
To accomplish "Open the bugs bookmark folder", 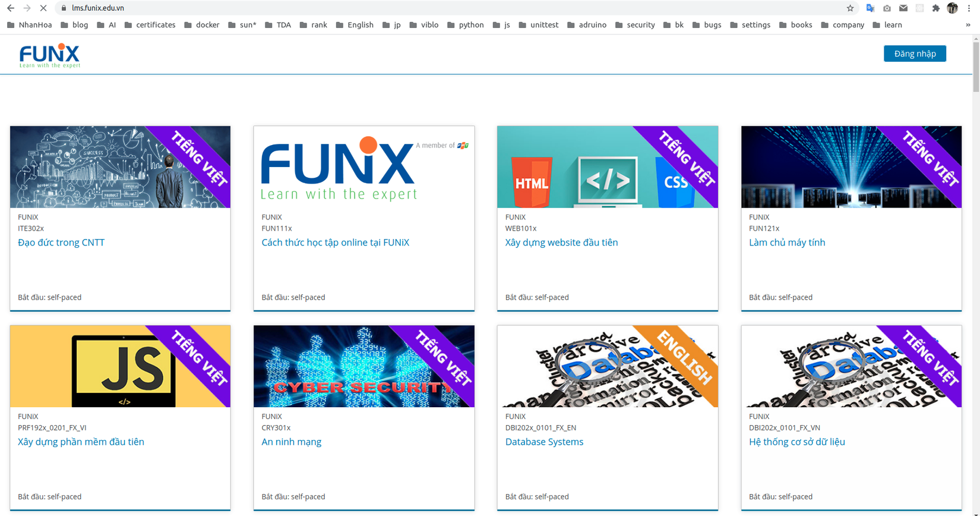I will click(x=707, y=25).
